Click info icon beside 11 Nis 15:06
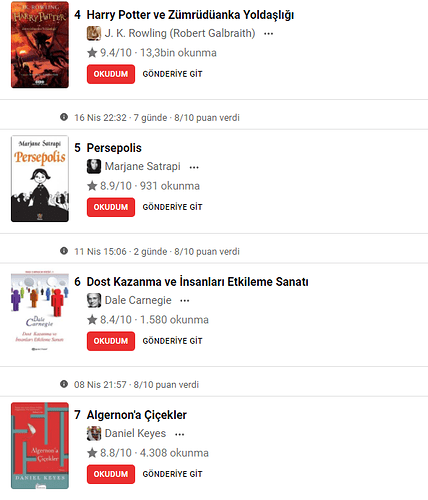428x500 pixels. [64, 251]
